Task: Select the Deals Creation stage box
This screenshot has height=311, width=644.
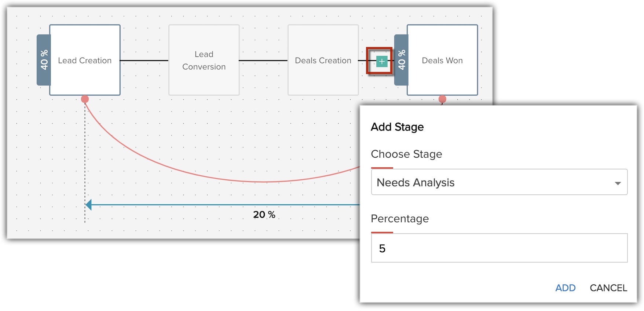Action: pyautogui.click(x=323, y=60)
